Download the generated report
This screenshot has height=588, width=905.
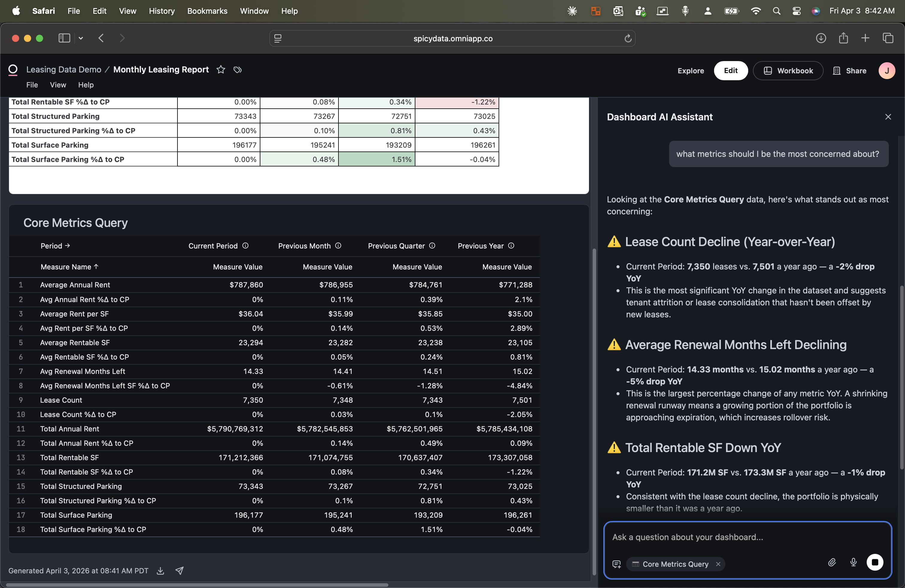click(160, 571)
